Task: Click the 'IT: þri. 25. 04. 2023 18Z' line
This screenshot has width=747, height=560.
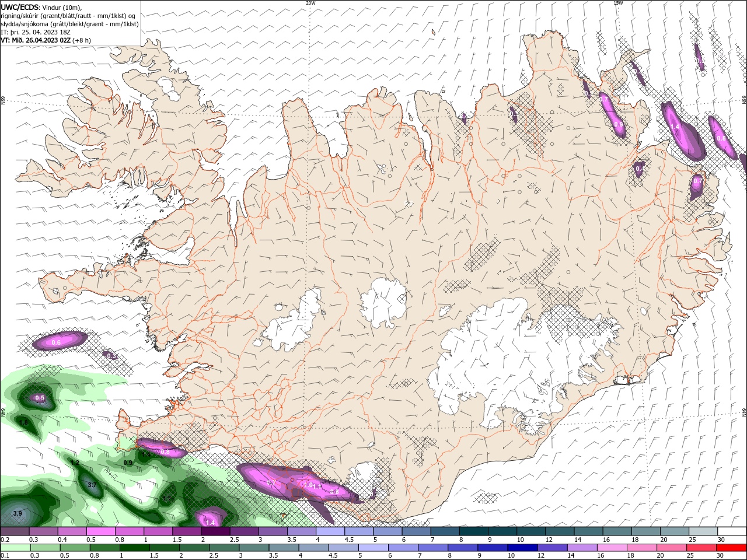Action: 36,32
